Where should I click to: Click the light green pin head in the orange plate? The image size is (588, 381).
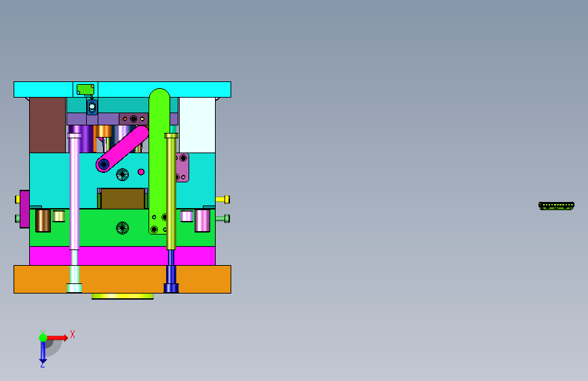[74, 288]
